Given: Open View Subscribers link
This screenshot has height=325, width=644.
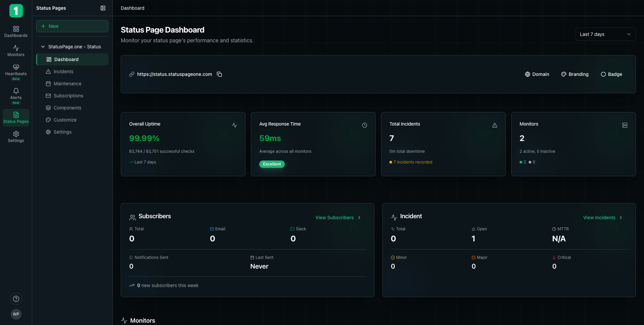Looking at the screenshot, I should (x=334, y=218).
